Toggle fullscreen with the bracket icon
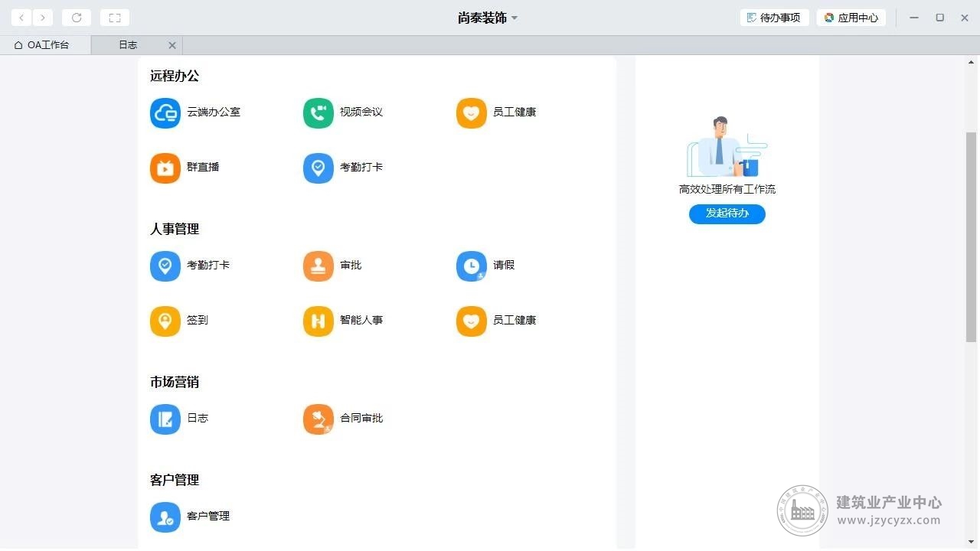 (115, 18)
